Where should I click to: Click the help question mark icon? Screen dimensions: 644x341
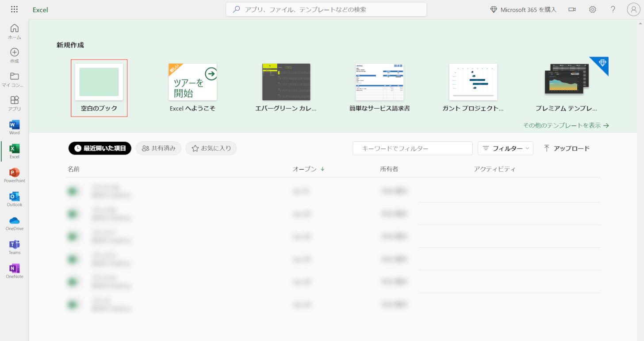(x=613, y=9)
